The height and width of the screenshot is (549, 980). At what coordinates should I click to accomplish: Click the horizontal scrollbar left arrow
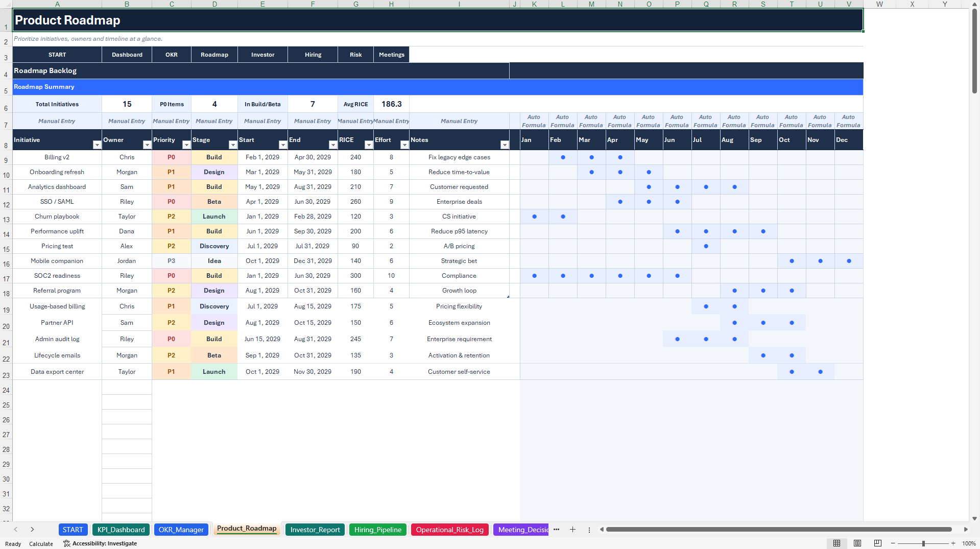coord(602,530)
